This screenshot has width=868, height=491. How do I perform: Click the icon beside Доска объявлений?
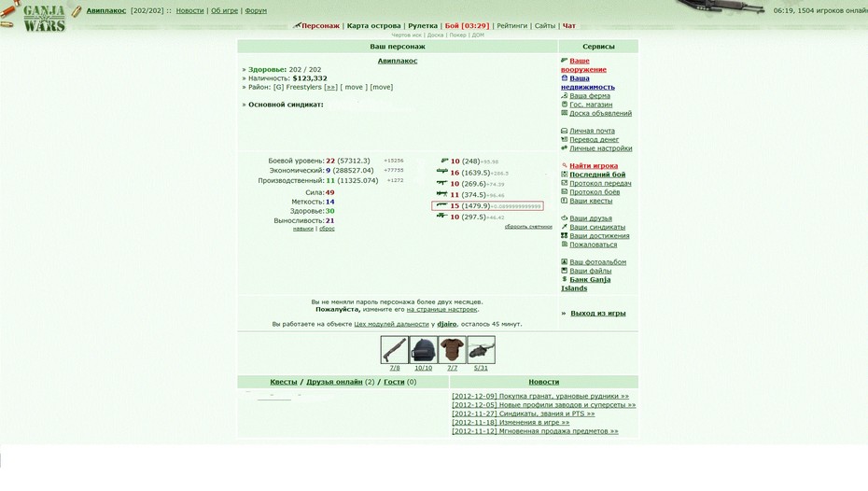coord(564,113)
